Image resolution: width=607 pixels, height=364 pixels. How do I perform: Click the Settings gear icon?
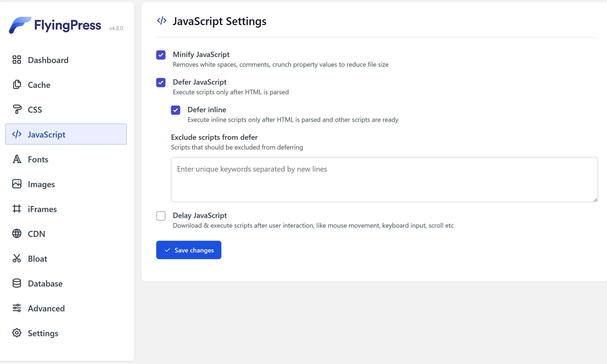pyautogui.click(x=17, y=333)
